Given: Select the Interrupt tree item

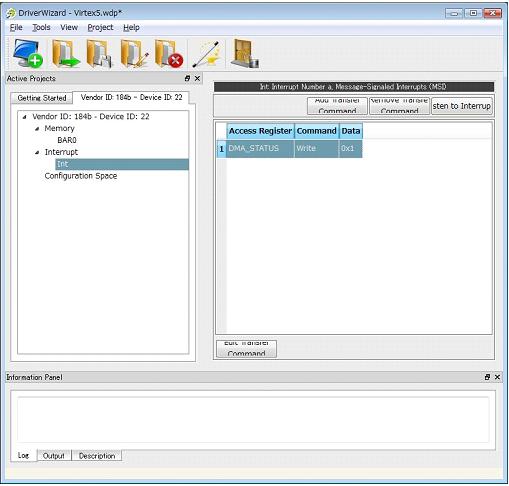Looking at the screenshot, I should (61, 152).
